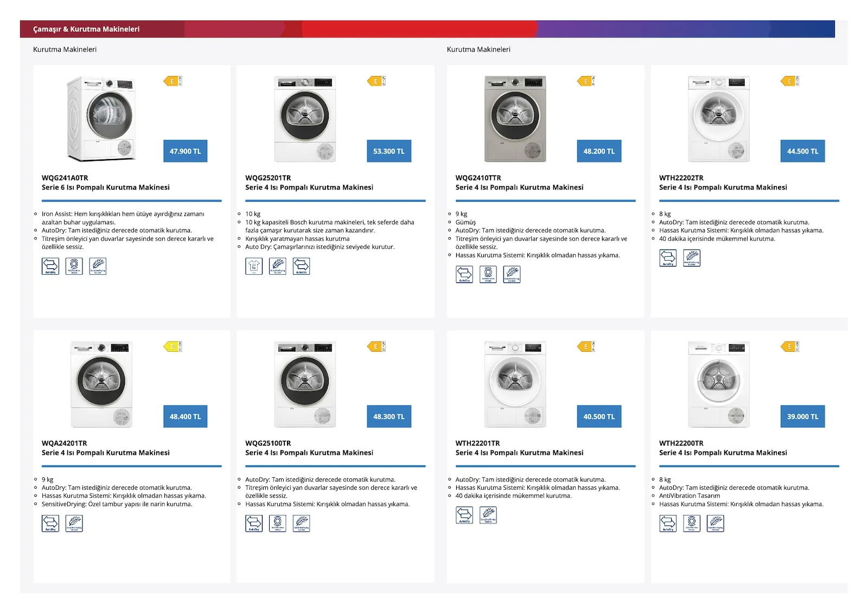This screenshot has width=868, height=614.
Task: Click the SensitiveDrying icon under WTH22201TR
Action: [488, 515]
